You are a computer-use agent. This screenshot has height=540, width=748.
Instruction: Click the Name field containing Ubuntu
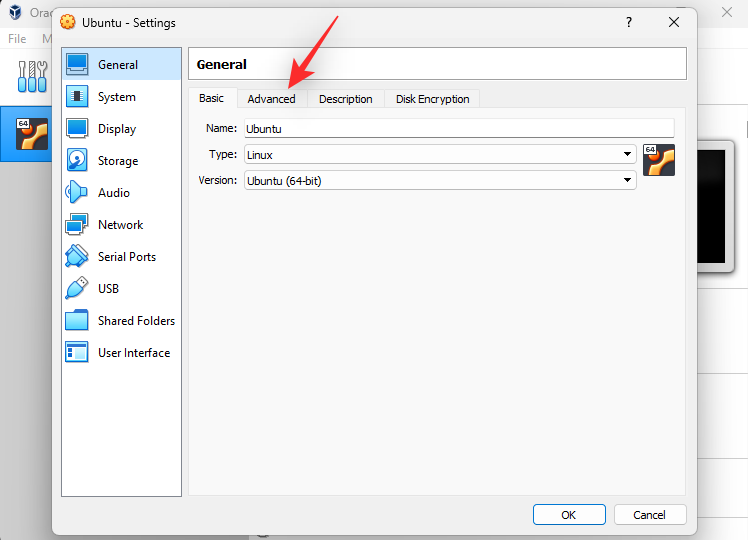tap(459, 128)
